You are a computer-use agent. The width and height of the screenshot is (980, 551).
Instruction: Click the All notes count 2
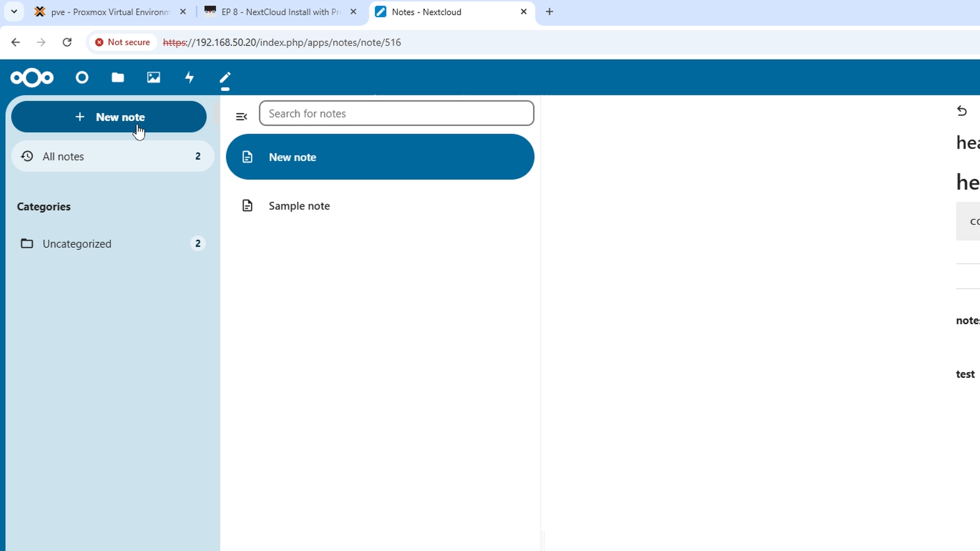(198, 156)
